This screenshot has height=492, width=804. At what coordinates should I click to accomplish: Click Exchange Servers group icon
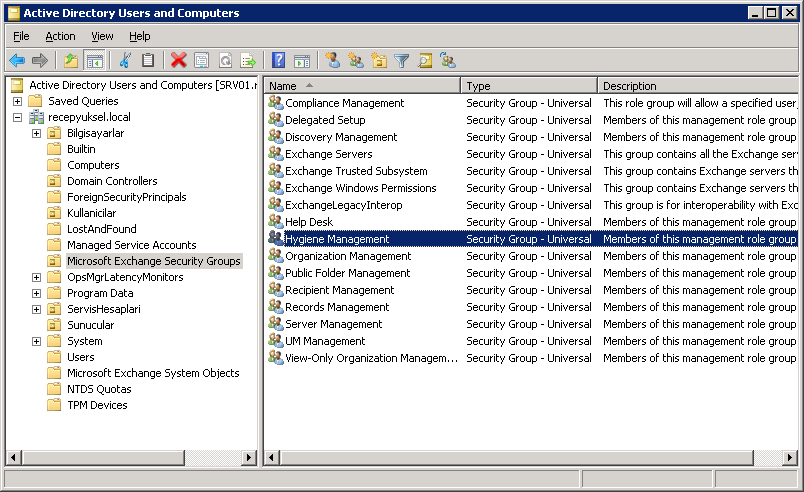click(x=275, y=154)
